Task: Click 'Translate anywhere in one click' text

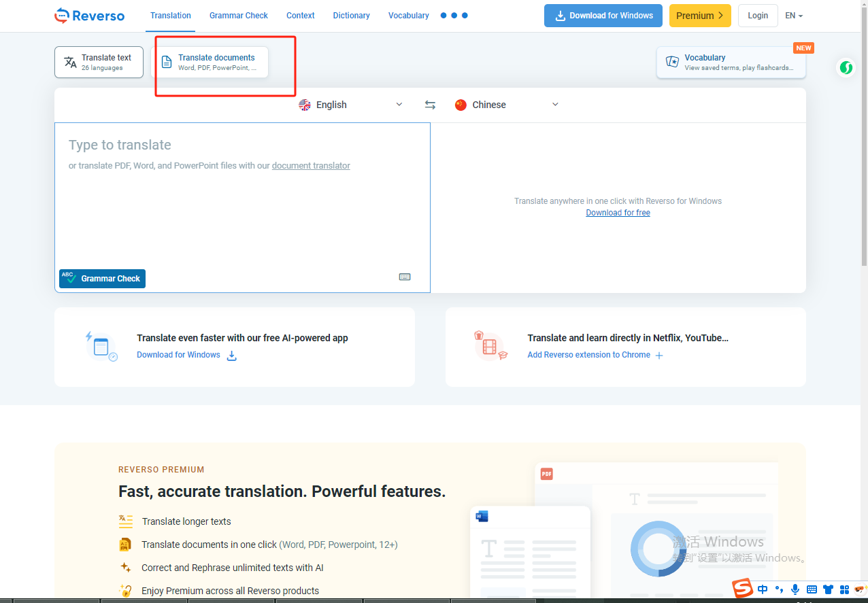Action: coord(618,201)
